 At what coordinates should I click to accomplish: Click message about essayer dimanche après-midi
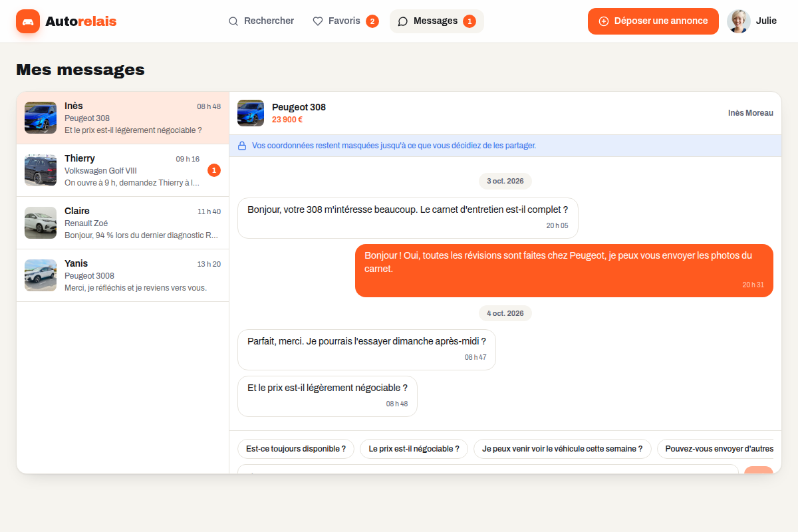(x=366, y=350)
